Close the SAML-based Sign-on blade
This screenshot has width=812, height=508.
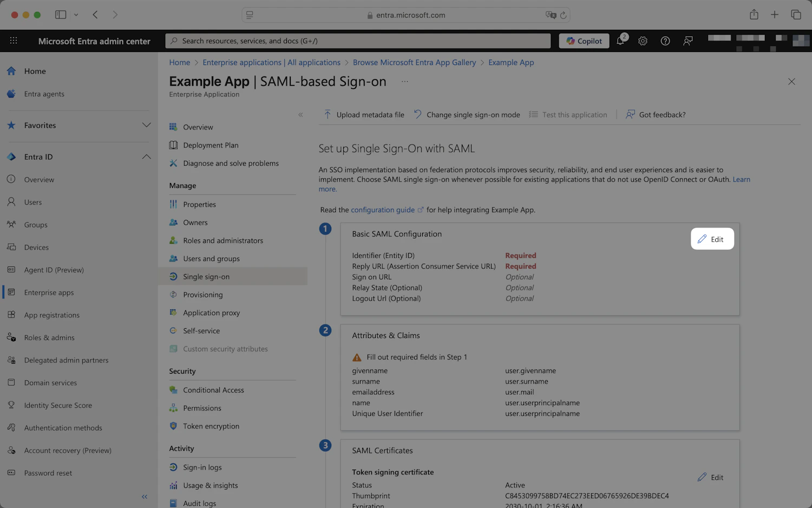tap(791, 82)
